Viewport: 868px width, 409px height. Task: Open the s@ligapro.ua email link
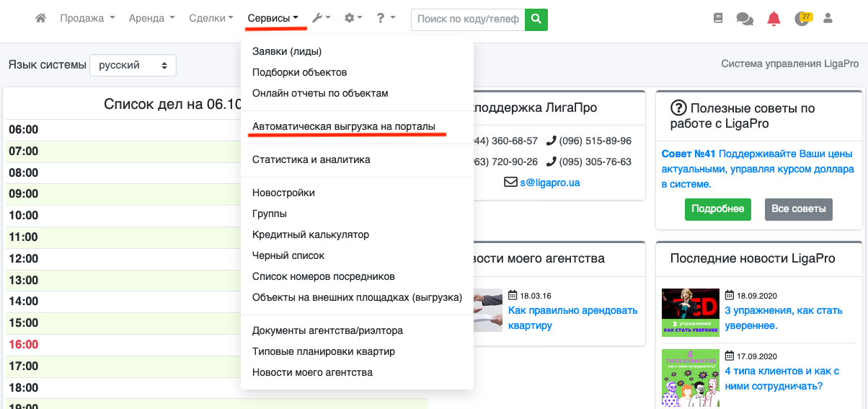tap(549, 182)
